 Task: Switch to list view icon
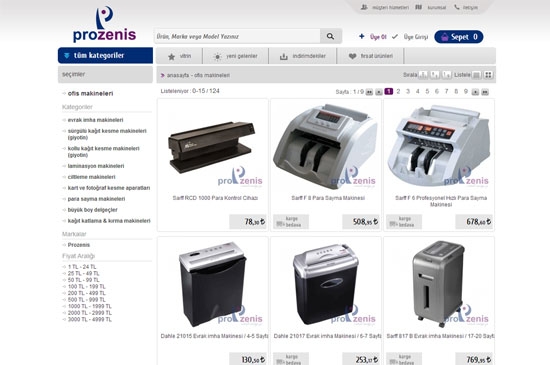click(476, 75)
